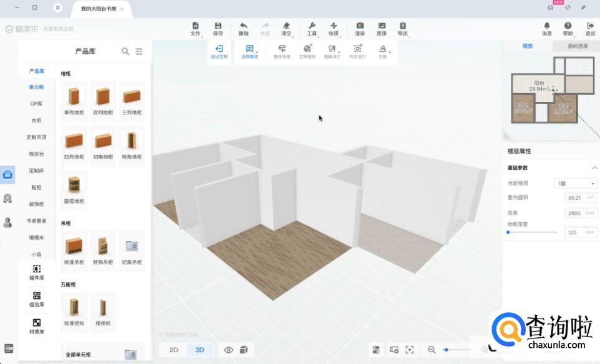The image size is (600, 364).
Task: Open the product library search icon
Action: tap(125, 52)
